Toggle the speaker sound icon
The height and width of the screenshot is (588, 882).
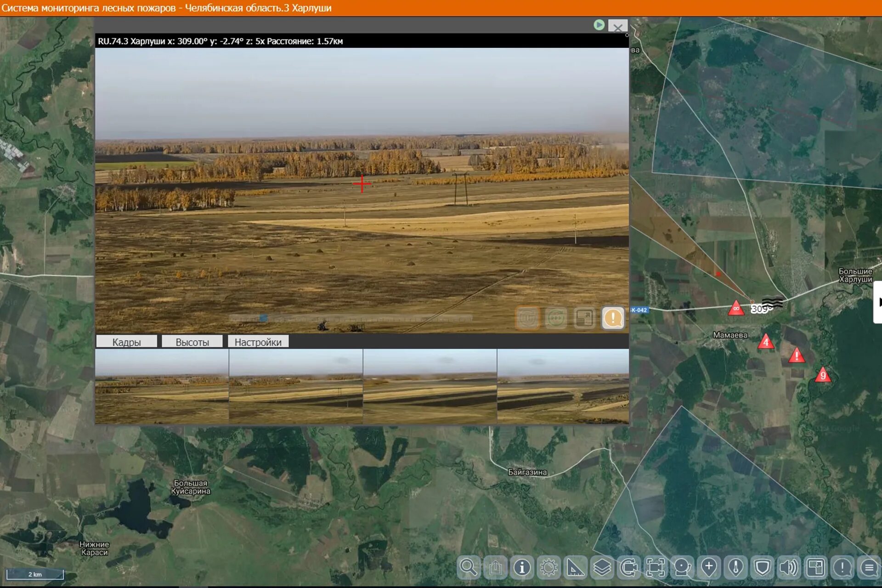point(789,568)
